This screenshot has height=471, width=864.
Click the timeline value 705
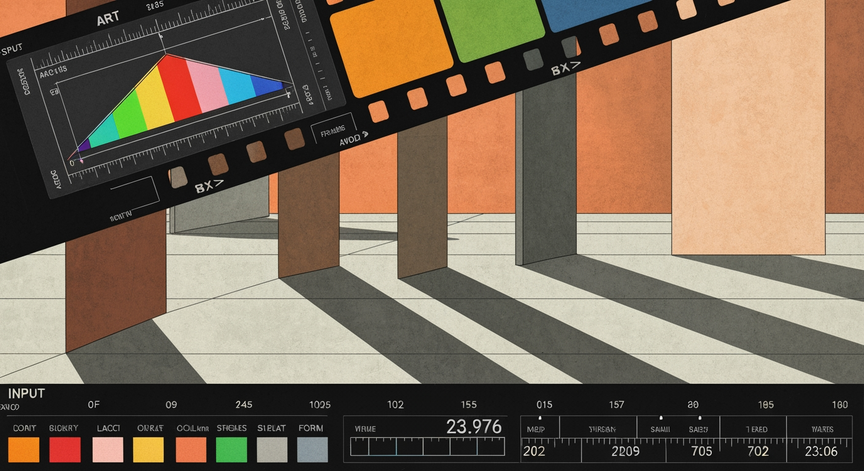click(x=701, y=452)
